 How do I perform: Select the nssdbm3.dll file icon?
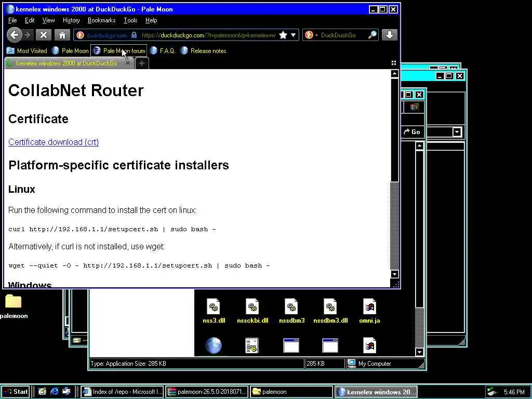pos(330,312)
